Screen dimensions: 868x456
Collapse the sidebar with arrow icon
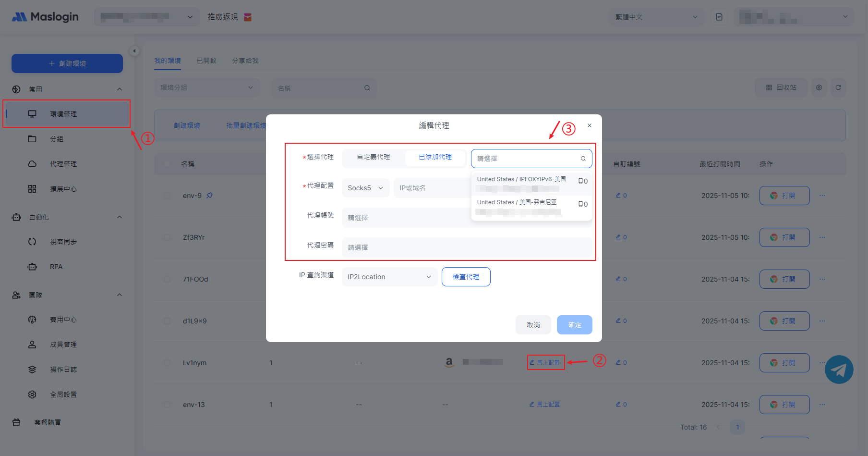[x=134, y=51]
